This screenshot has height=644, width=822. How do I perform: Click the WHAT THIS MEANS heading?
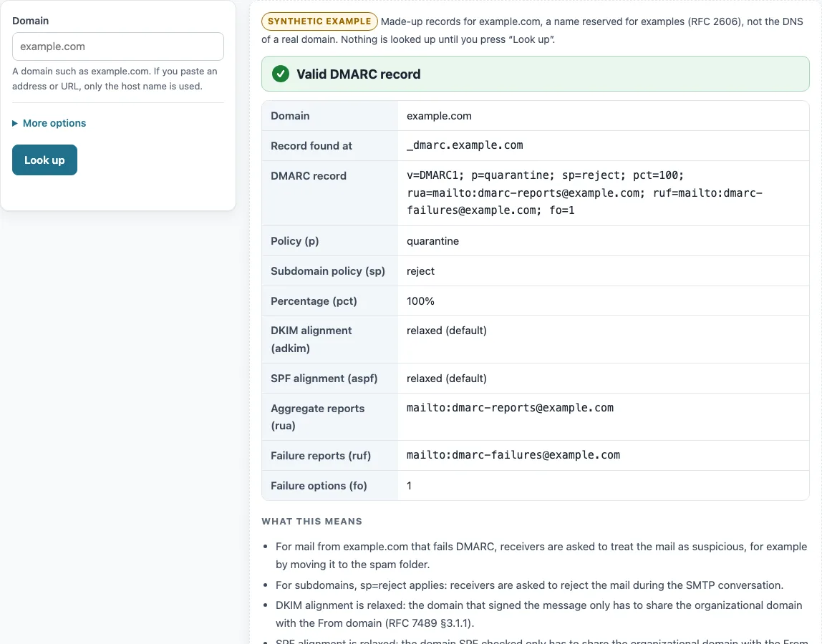point(312,522)
